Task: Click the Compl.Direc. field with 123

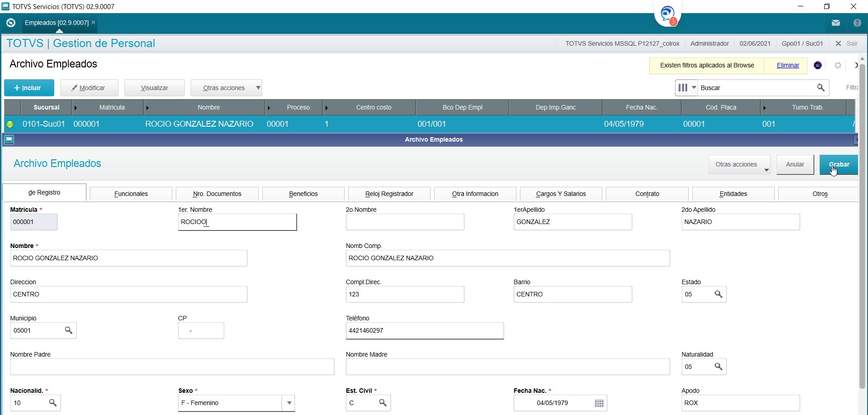Action: click(x=405, y=295)
